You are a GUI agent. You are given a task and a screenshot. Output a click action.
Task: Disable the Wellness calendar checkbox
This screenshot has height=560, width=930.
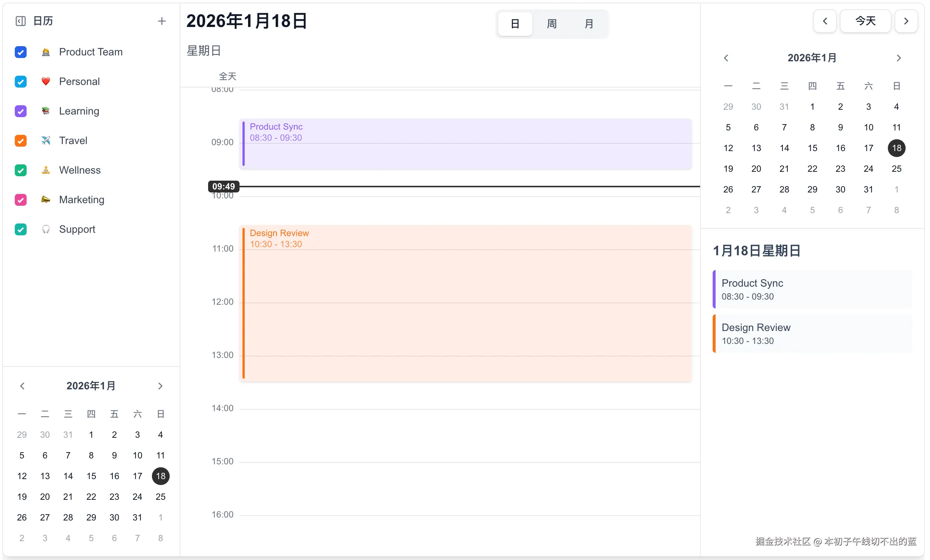click(21, 170)
